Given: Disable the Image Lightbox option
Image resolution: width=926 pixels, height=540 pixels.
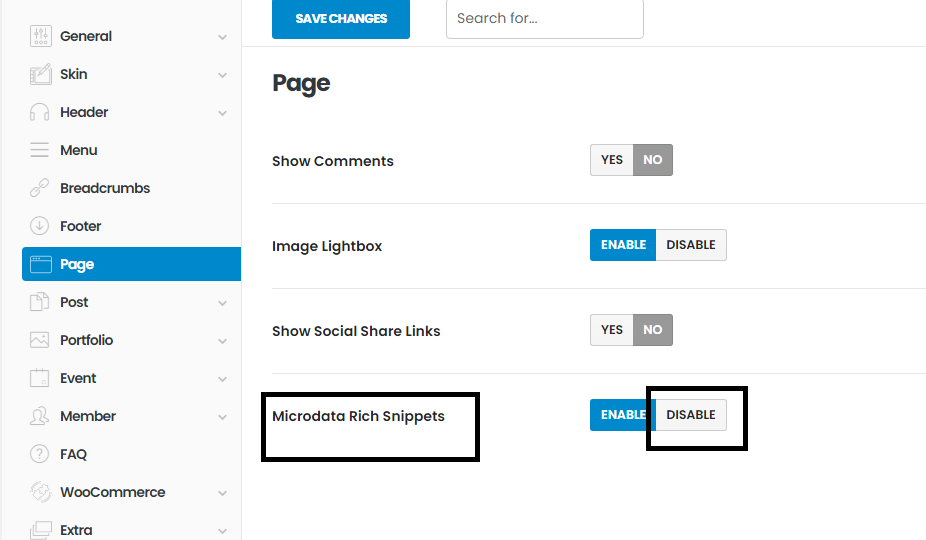Looking at the screenshot, I should tap(691, 245).
